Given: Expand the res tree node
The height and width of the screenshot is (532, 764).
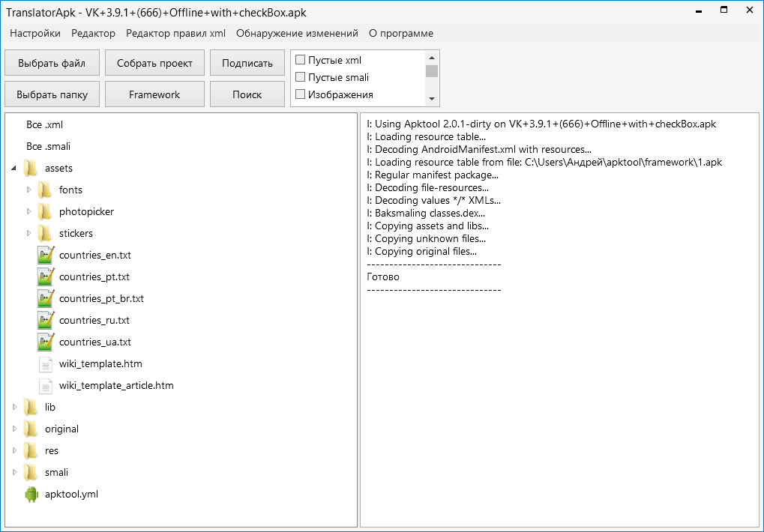Looking at the screenshot, I should click(x=14, y=451).
